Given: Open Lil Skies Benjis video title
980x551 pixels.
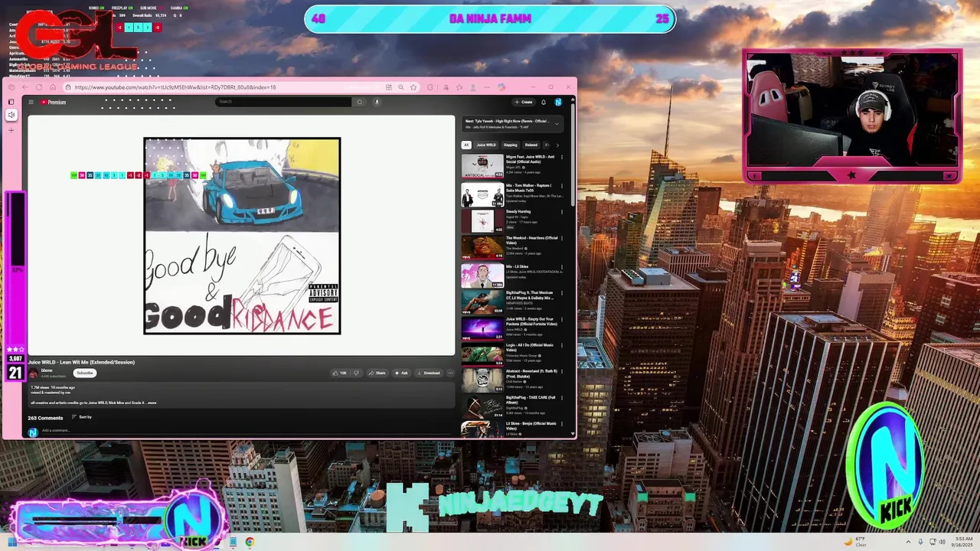Looking at the screenshot, I should [531, 425].
